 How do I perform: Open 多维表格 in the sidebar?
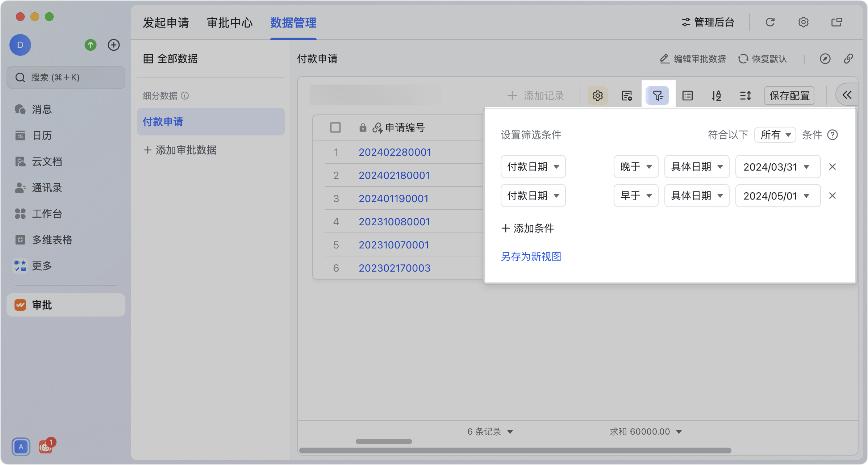pos(66,240)
